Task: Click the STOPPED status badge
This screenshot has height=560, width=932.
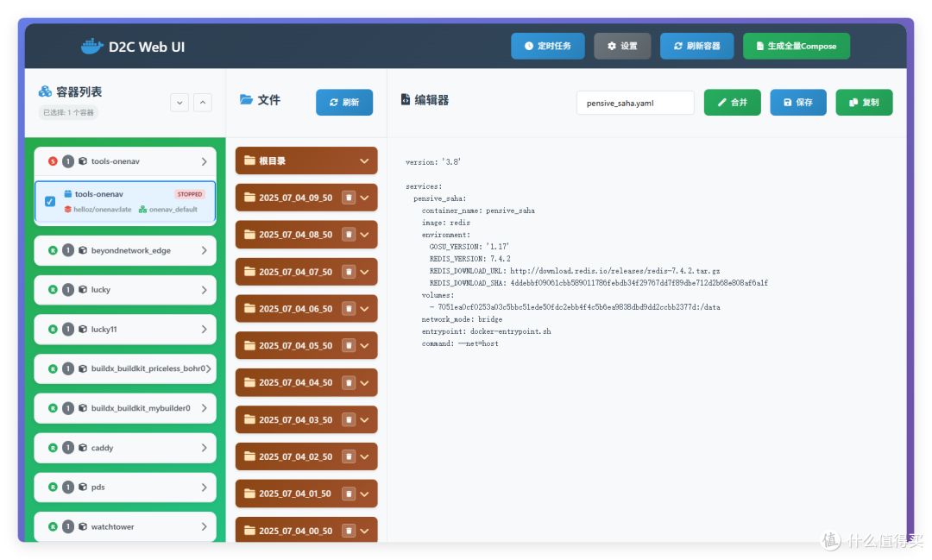Action: [x=190, y=194]
